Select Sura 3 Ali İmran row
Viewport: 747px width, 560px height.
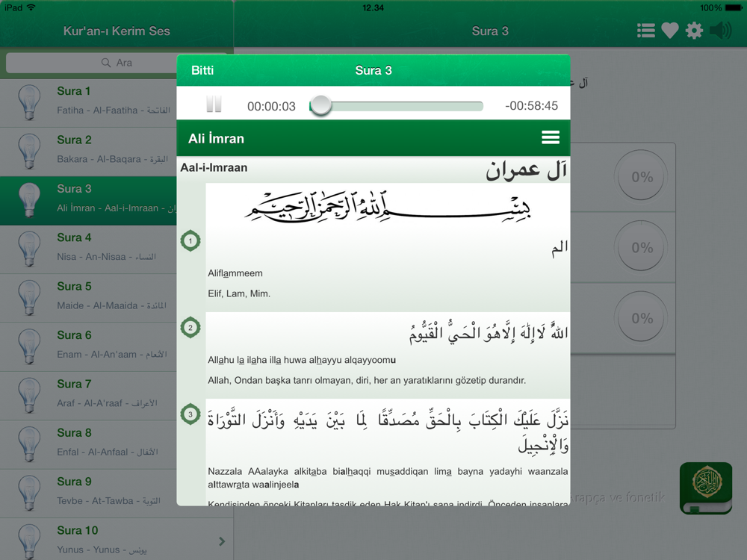89,200
